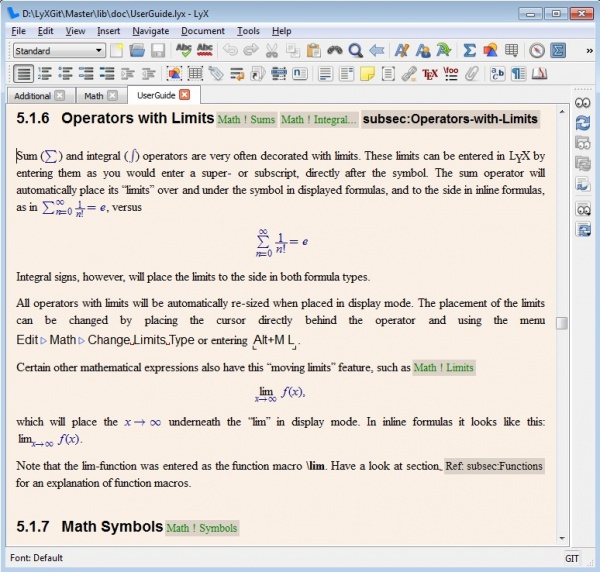Close the Additional tab

tap(60, 95)
